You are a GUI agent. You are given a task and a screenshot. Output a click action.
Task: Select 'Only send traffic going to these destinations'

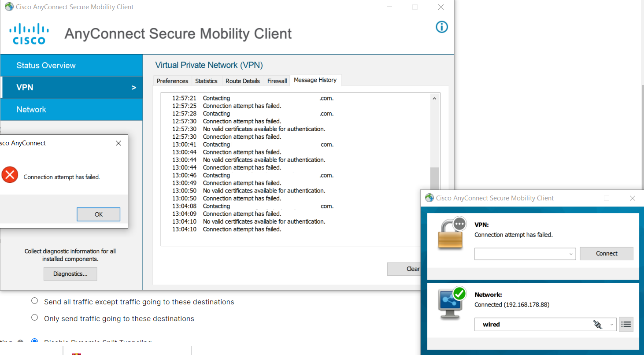tap(35, 318)
